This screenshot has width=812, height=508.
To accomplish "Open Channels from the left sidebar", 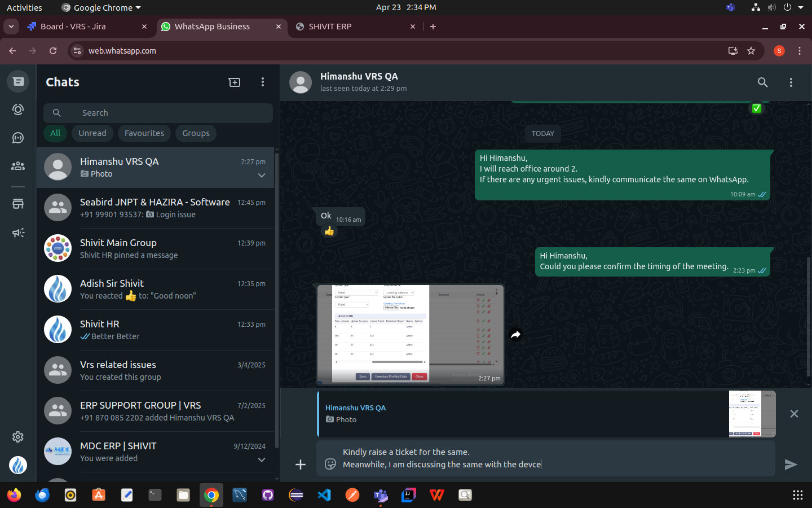I will tap(18, 138).
